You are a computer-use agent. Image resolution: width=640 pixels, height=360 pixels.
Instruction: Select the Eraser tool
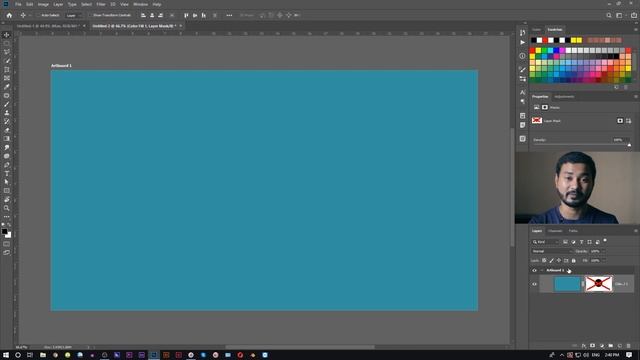pos(7,130)
